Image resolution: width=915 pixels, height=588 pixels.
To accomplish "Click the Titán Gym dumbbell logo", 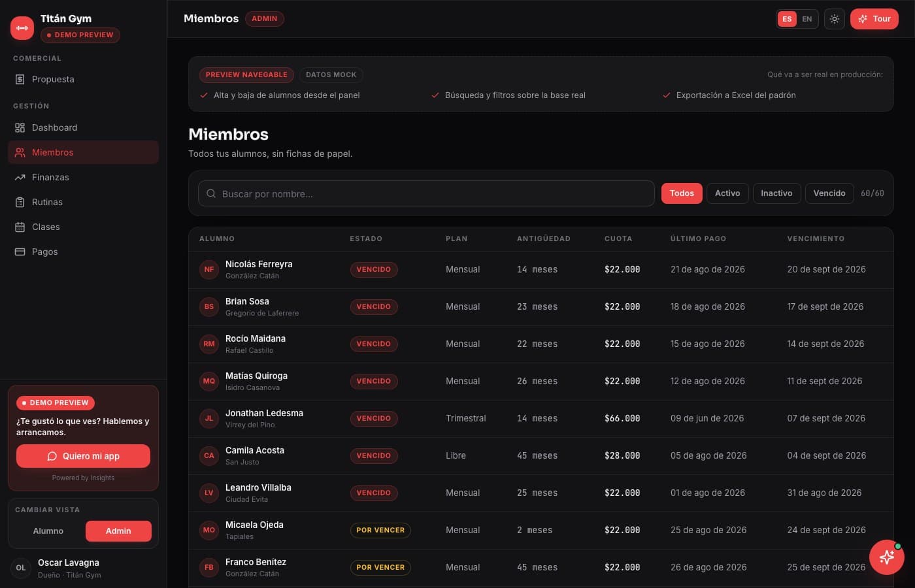I will (x=22, y=27).
